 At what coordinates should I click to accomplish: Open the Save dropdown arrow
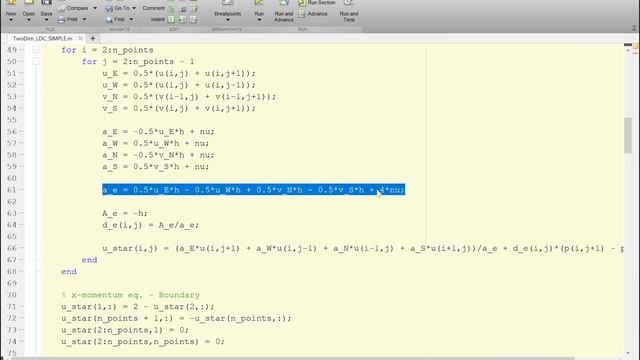pyautogui.click(x=46, y=20)
